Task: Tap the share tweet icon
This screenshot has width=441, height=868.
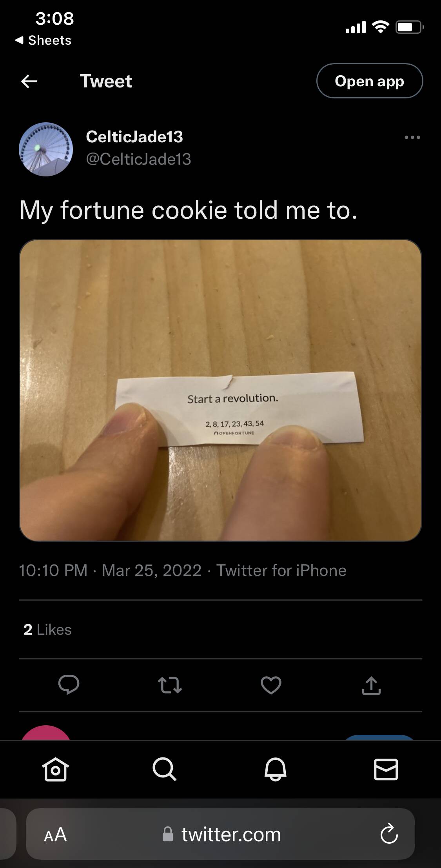Action: point(371,685)
